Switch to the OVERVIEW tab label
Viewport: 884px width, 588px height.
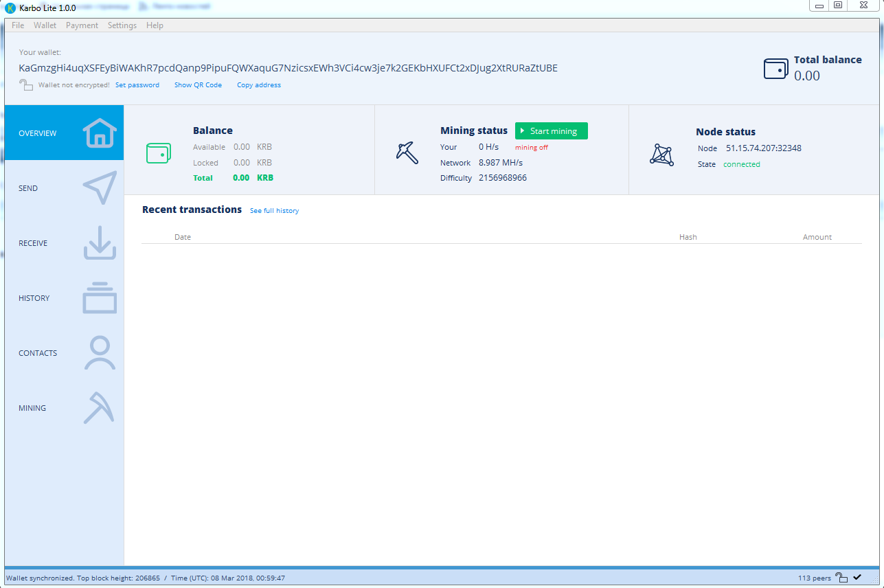pos(38,133)
